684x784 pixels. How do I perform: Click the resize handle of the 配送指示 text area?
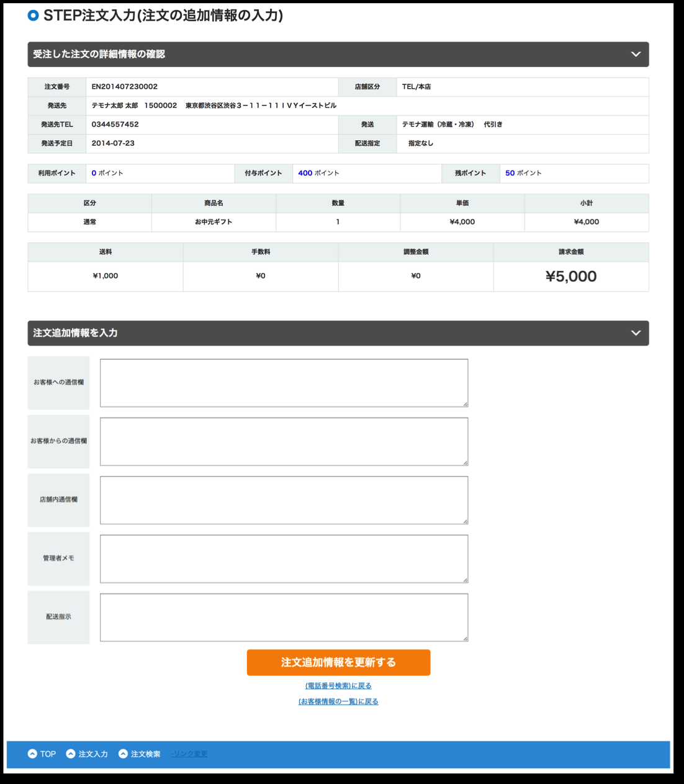[465, 638]
